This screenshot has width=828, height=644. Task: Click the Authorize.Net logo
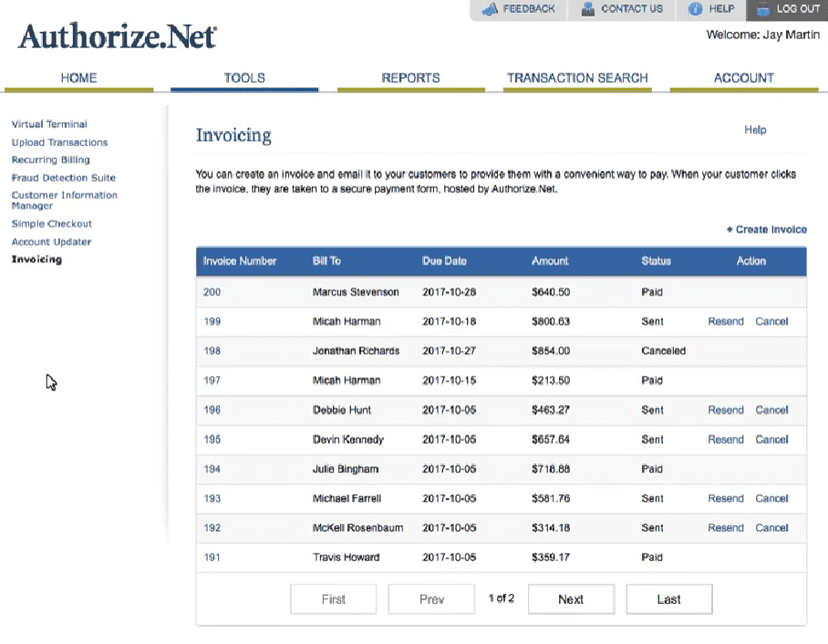pyautogui.click(x=118, y=36)
